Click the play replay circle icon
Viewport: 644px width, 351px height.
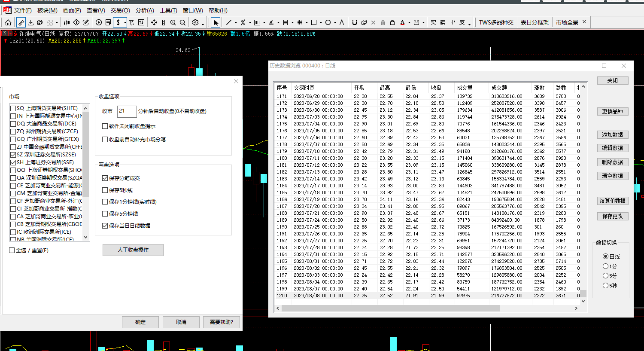[99, 22]
